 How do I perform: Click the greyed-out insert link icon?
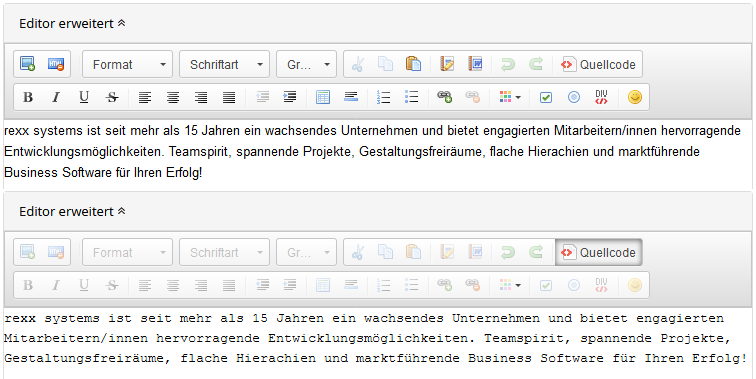point(444,285)
